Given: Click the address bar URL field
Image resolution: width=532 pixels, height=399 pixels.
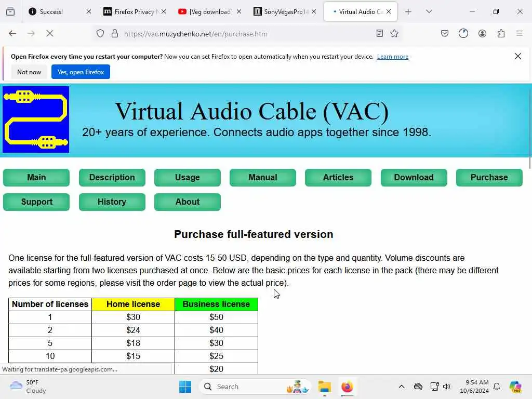Looking at the screenshot, I should tap(248, 34).
